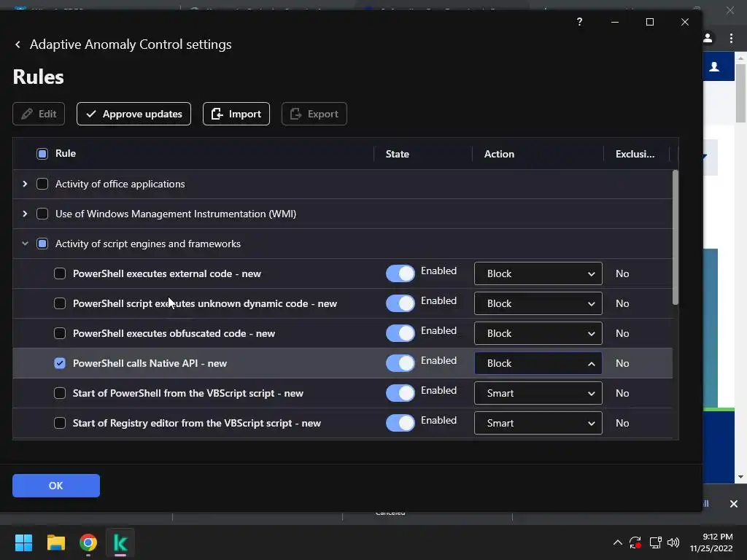Screen dimensions: 747x560
Task: Import rules from file
Action: pos(236,114)
